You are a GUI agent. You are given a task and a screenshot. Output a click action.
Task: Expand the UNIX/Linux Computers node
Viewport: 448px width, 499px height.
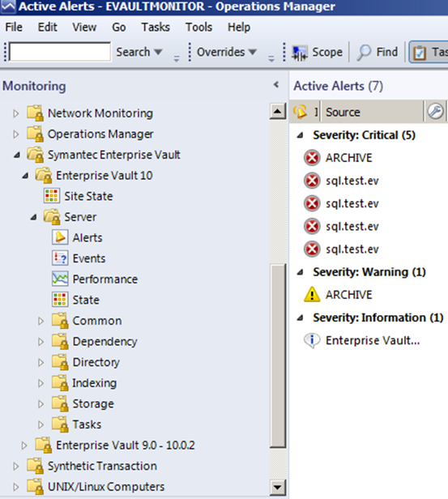point(16,487)
